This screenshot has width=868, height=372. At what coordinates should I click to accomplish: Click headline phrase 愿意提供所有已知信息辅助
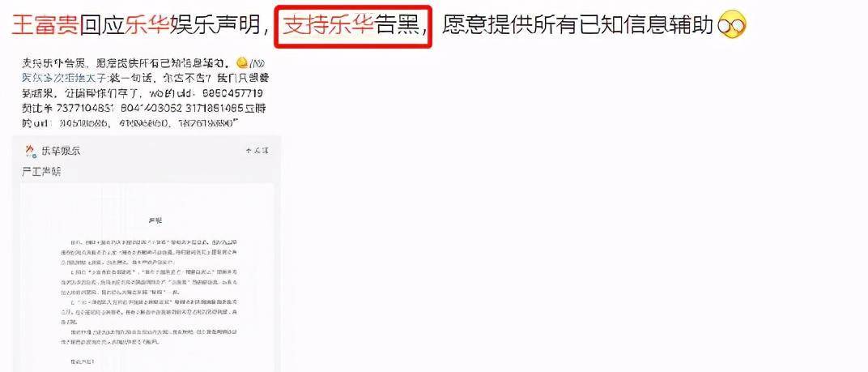point(577,26)
